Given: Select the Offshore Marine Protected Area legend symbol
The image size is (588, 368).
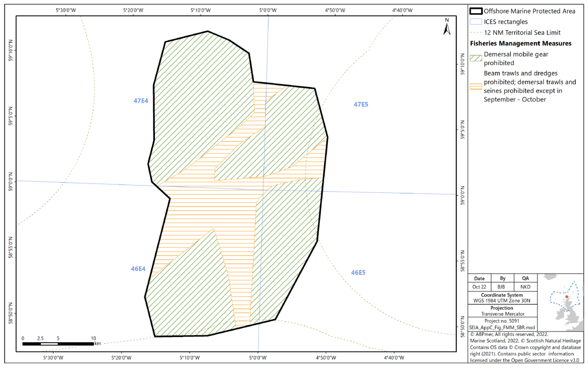Looking at the screenshot, I should [476, 11].
